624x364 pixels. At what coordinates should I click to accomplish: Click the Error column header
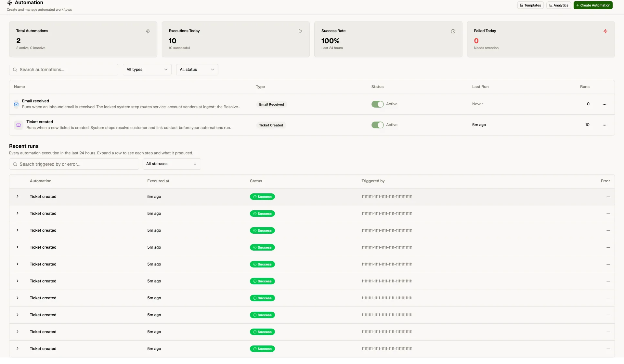pos(605,181)
